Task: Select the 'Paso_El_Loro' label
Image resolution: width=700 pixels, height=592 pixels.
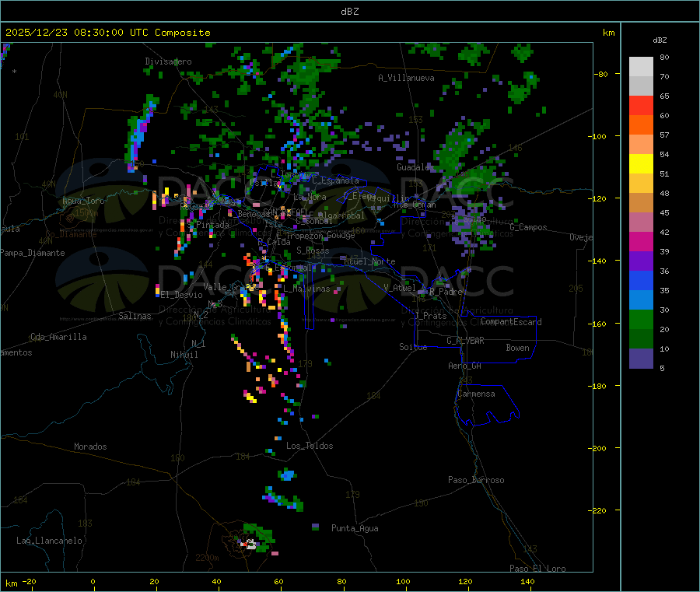Action: click(538, 569)
